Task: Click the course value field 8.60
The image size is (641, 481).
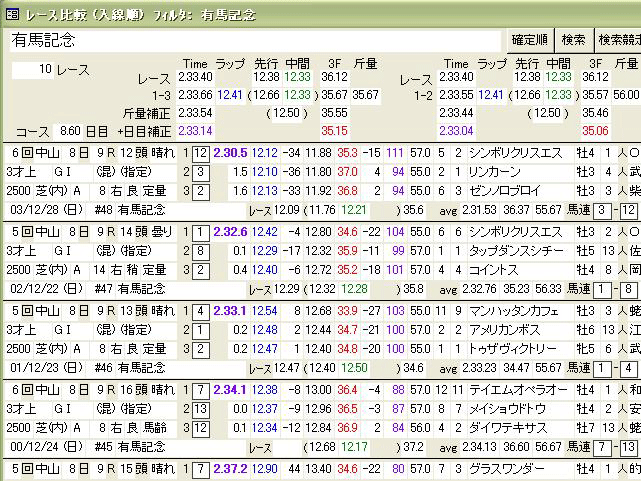Action: coord(67,131)
